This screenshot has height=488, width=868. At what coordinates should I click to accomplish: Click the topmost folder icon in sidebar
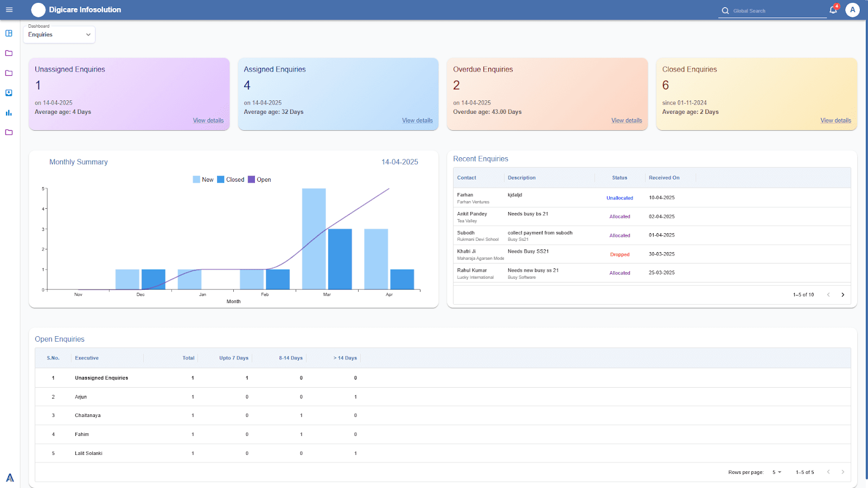point(9,53)
